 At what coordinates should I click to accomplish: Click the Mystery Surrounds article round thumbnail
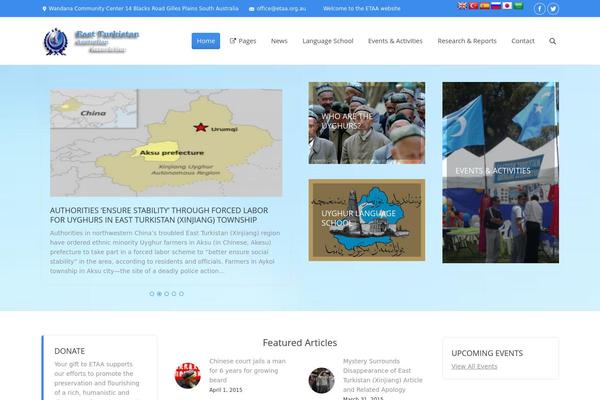point(321,380)
